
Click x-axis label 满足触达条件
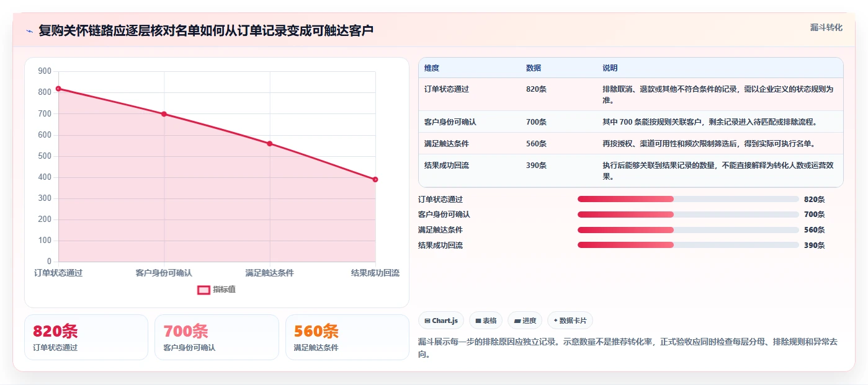point(270,273)
